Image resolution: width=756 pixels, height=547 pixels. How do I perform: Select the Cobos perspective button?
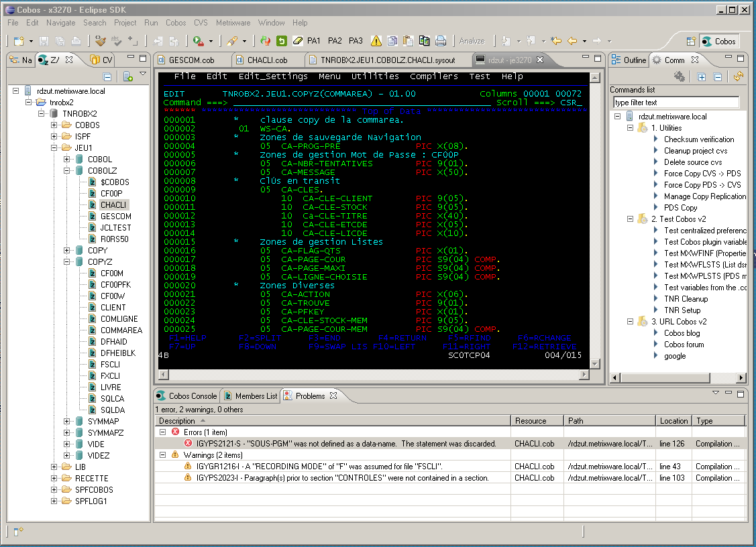click(x=719, y=42)
